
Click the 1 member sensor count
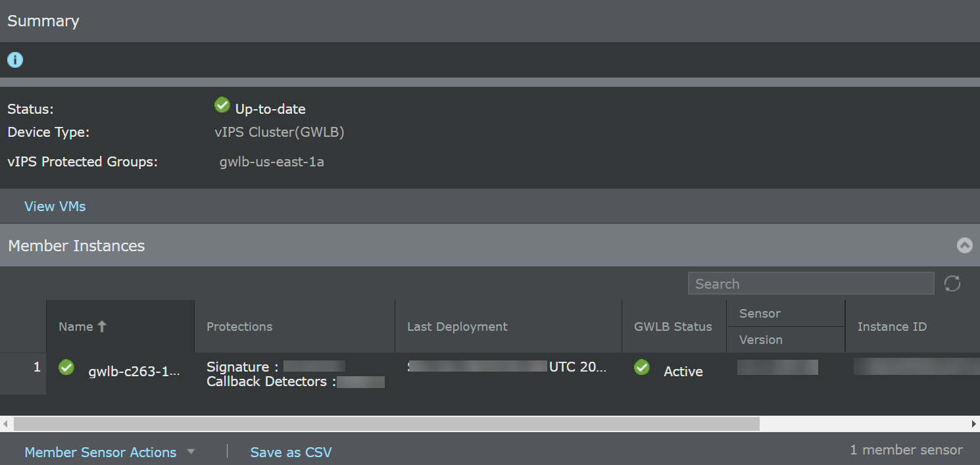pos(906,450)
